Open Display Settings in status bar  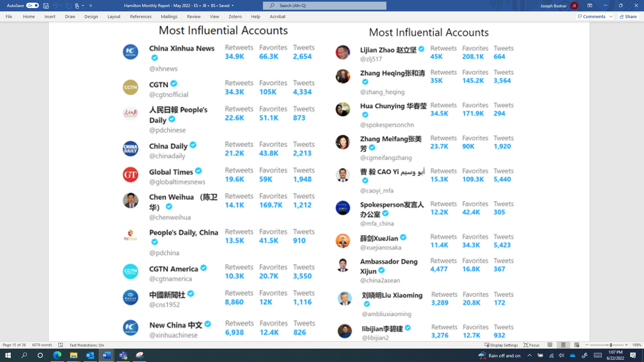tap(501, 345)
